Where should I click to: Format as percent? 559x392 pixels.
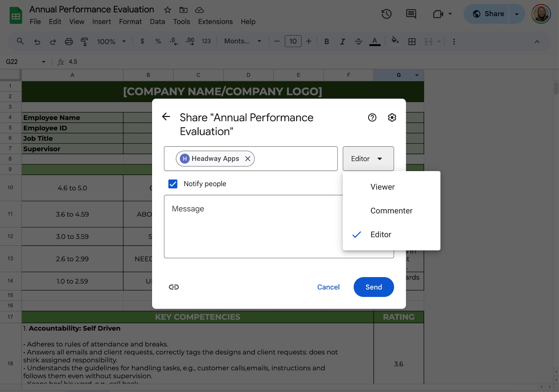click(158, 41)
